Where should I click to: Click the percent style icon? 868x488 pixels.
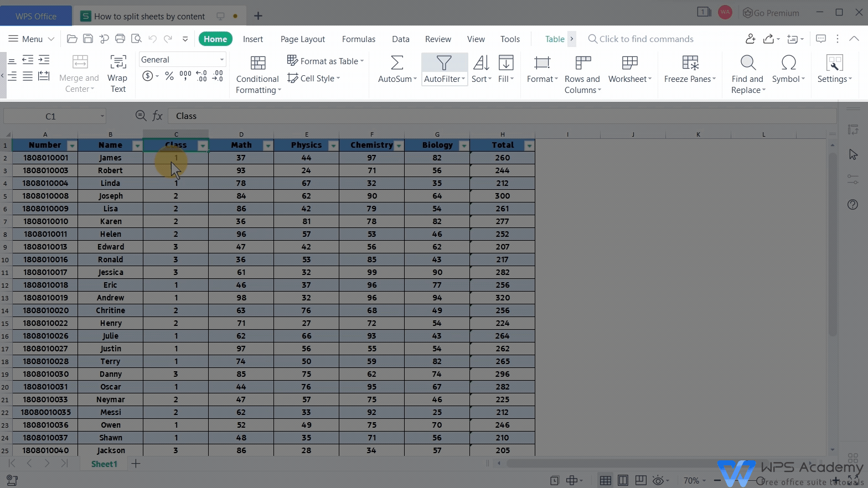tap(169, 76)
